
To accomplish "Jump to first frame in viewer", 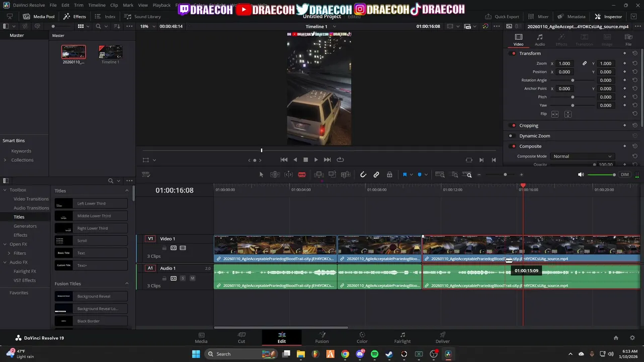I will 284,160.
